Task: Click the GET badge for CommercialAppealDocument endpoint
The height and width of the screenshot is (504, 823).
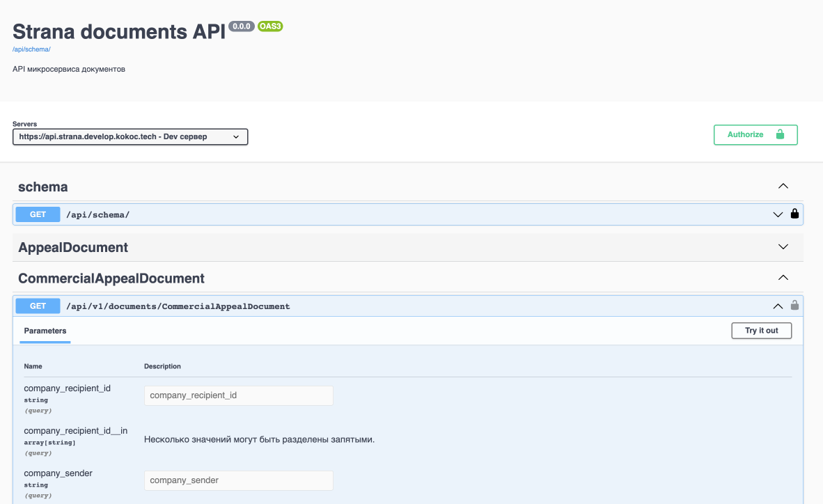Action: tap(38, 306)
